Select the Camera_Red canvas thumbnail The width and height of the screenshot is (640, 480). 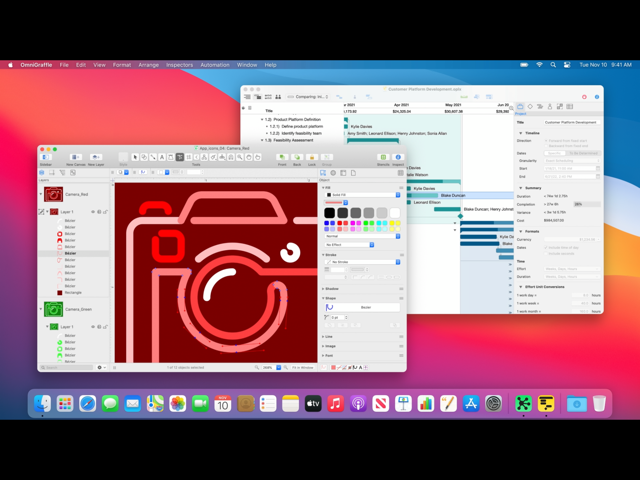(53, 194)
